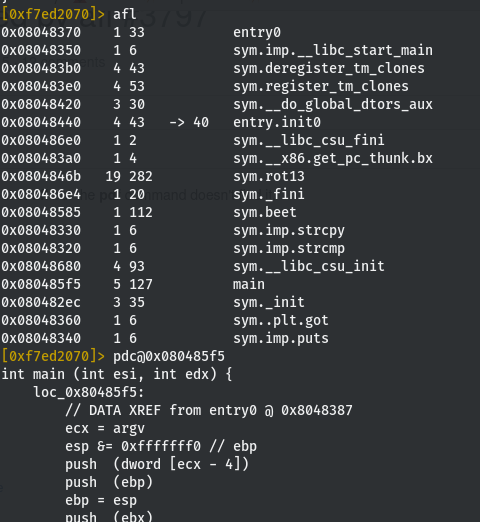Click sym.imp.strcmp in function list
This screenshot has height=522, width=480.
(289, 248)
